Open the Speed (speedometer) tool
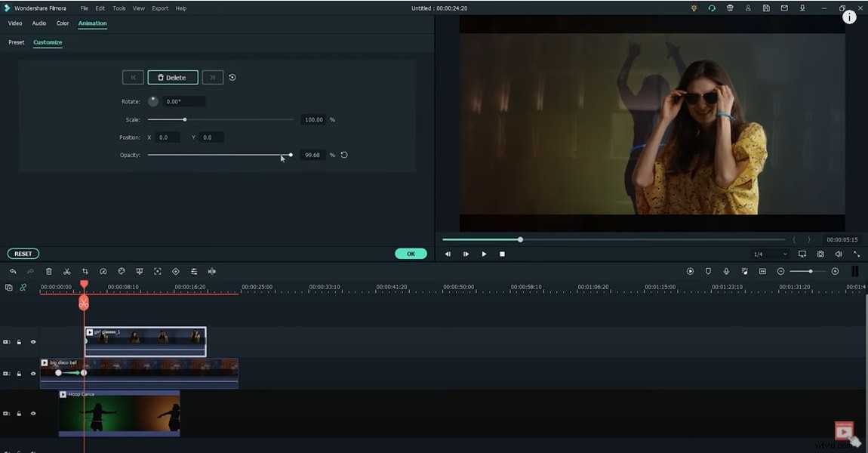This screenshot has width=868, height=453. pyautogui.click(x=103, y=271)
